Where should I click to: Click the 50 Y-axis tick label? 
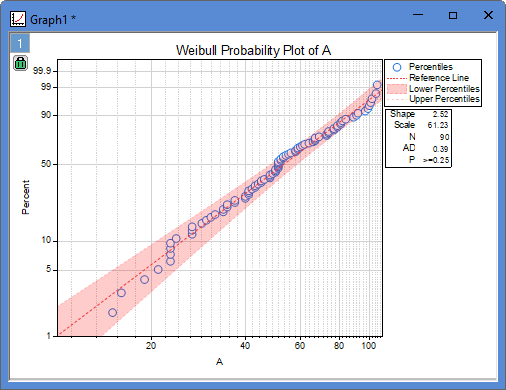(x=46, y=164)
